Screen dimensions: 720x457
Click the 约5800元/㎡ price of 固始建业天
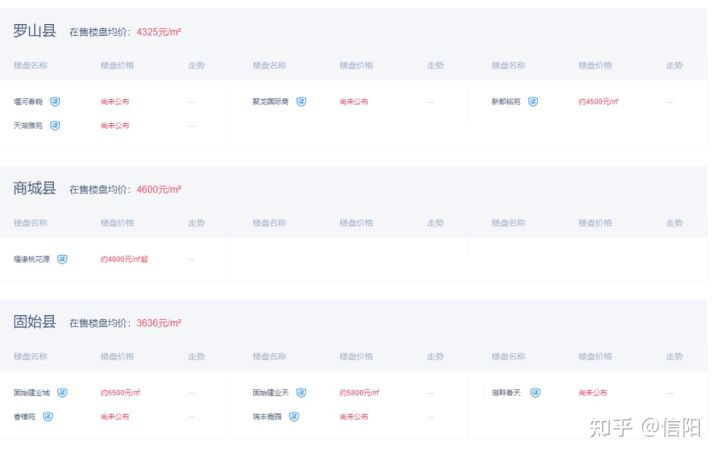click(x=360, y=393)
